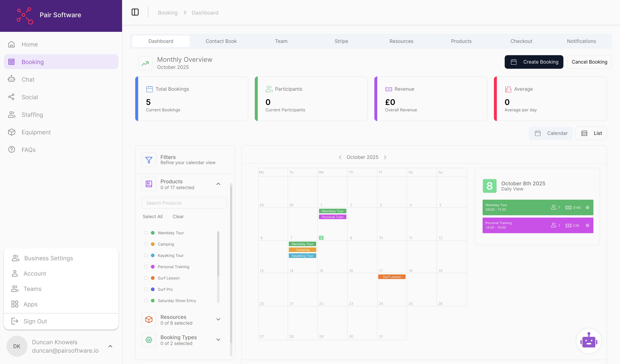The height and width of the screenshot is (364, 620).
Task: Click the Social share icon in sidebar
Action: click(x=12, y=97)
